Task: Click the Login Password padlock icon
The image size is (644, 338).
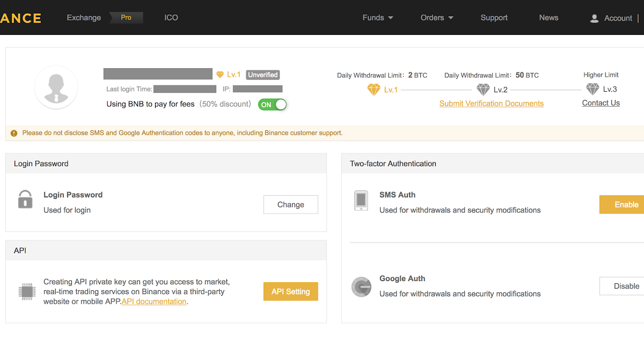Action: [x=25, y=199]
